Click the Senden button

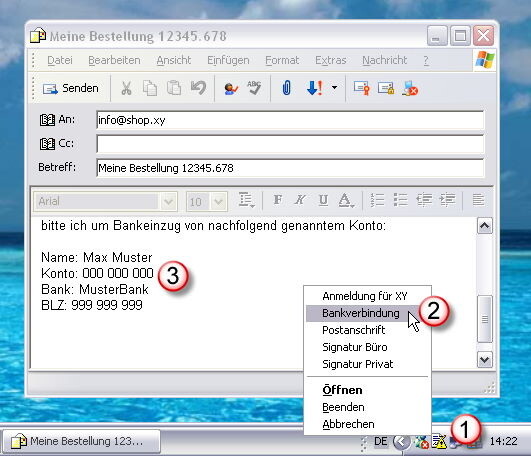tap(71, 89)
